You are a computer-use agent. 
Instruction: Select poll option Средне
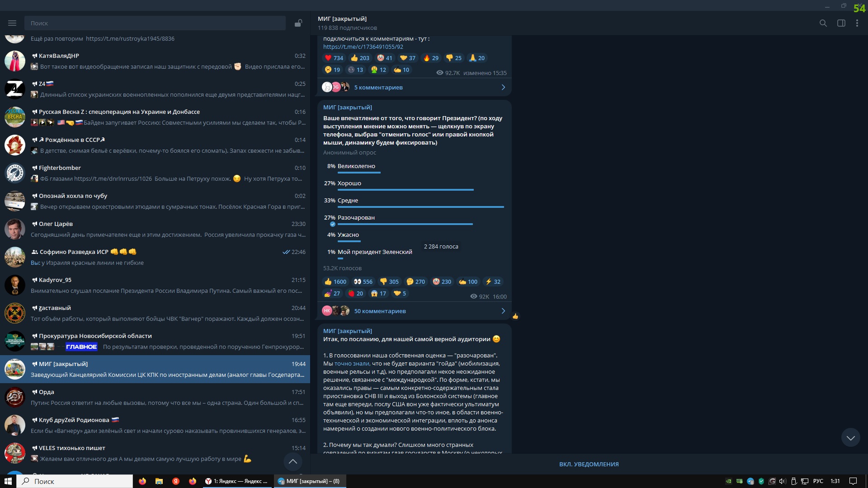(x=414, y=202)
